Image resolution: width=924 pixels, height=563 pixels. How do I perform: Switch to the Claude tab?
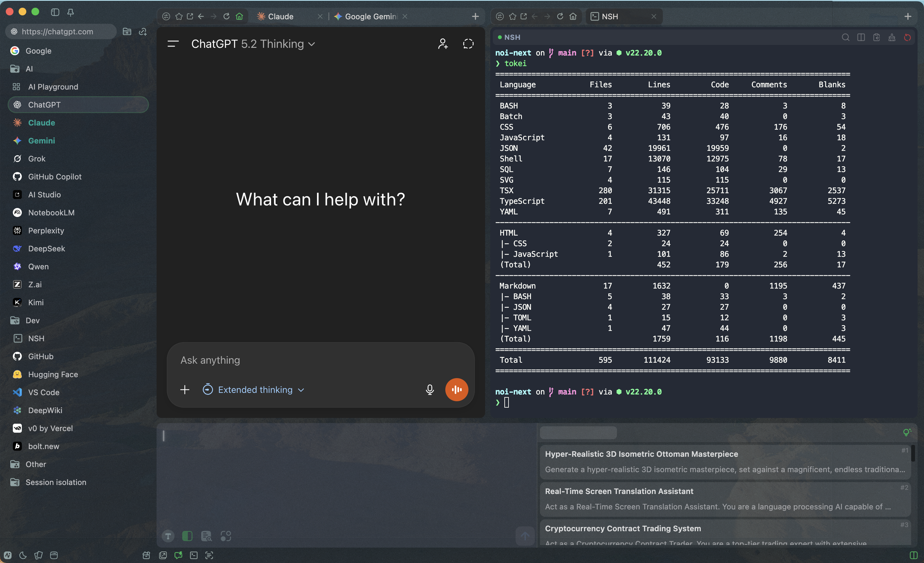(x=280, y=16)
